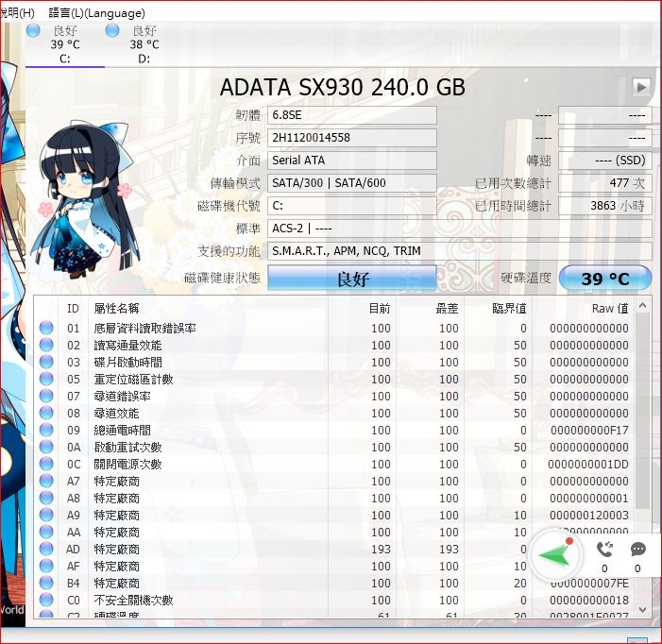Viewport: 662px width, 644px height.
Task: Click status orb of attribute 08 row
Action: pyautogui.click(x=46, y=414)
